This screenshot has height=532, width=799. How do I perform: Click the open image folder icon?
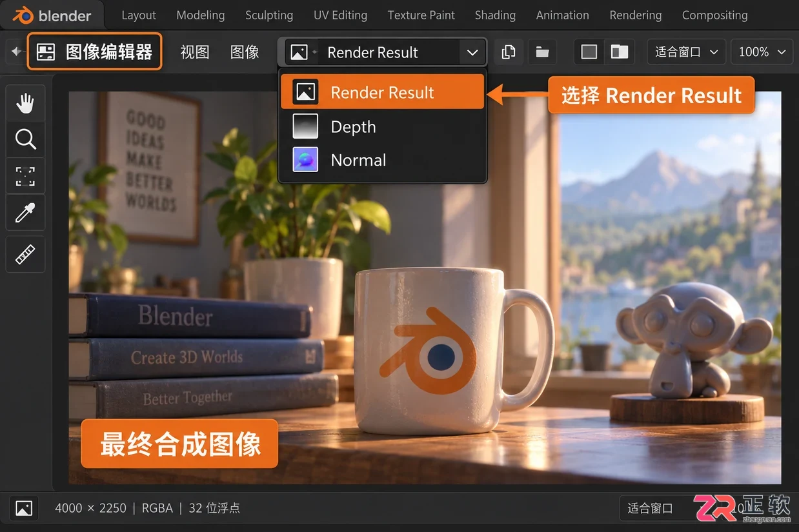point(542,52)
